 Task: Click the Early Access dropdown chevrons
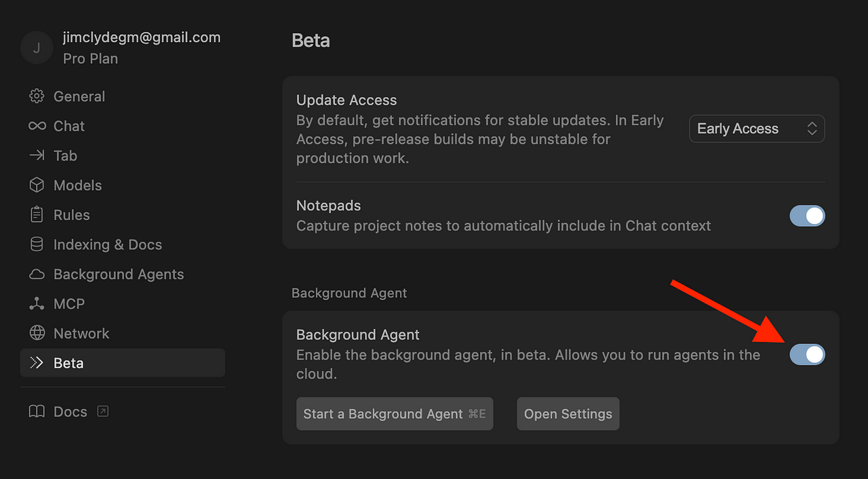[x=812, y=129]
